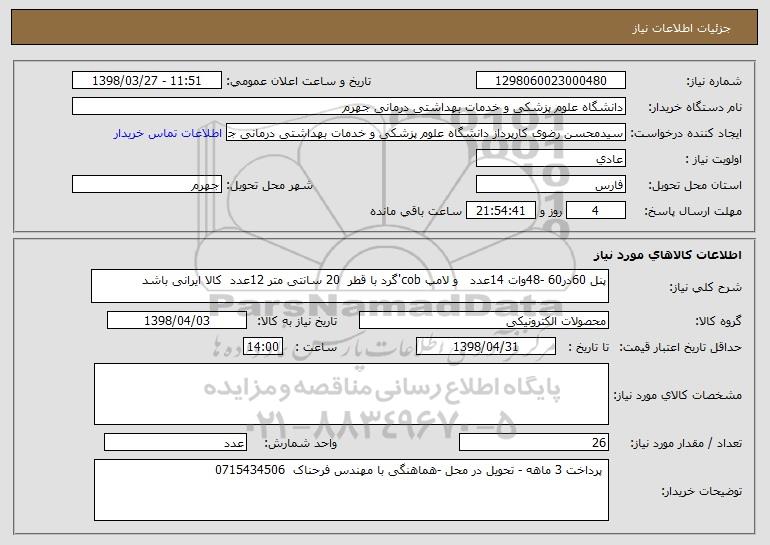This screenshot has width=770, height=545.
Task: Click the label اولویت نیاز
Action: point(714,160)
